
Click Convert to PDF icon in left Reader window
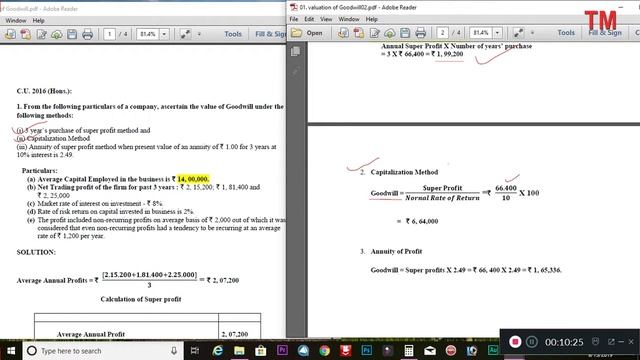pyautogui.click(x=10, y=34)
